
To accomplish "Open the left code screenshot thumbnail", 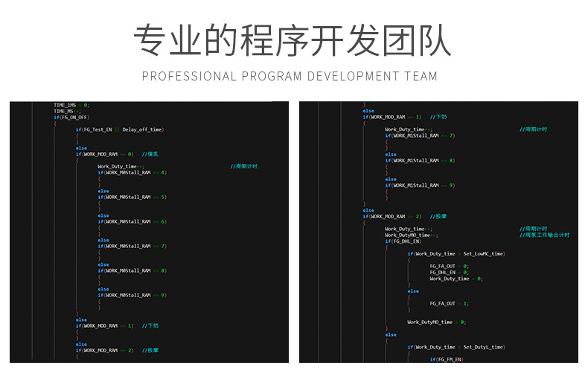I will pos(149,231).
